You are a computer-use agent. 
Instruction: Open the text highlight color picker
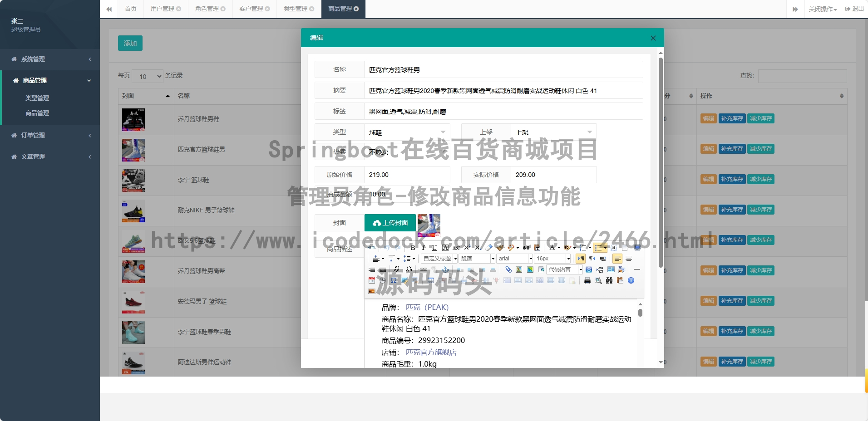(569, 248)
